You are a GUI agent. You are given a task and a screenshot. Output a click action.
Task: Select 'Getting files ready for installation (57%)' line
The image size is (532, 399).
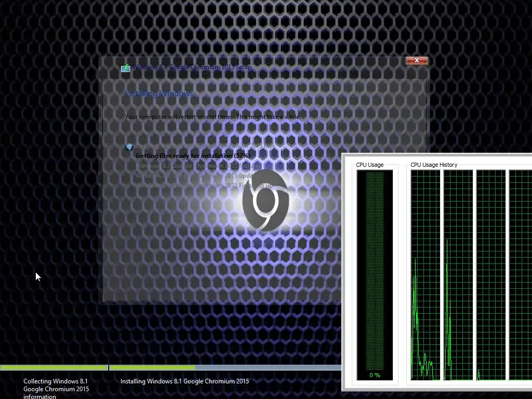193,156
